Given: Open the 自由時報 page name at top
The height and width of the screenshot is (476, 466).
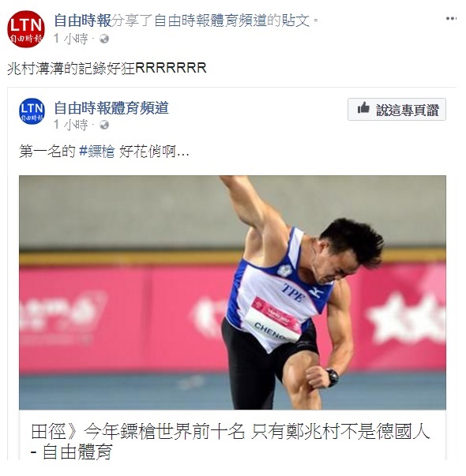Looking at the screenshot, I should point(83,21).
